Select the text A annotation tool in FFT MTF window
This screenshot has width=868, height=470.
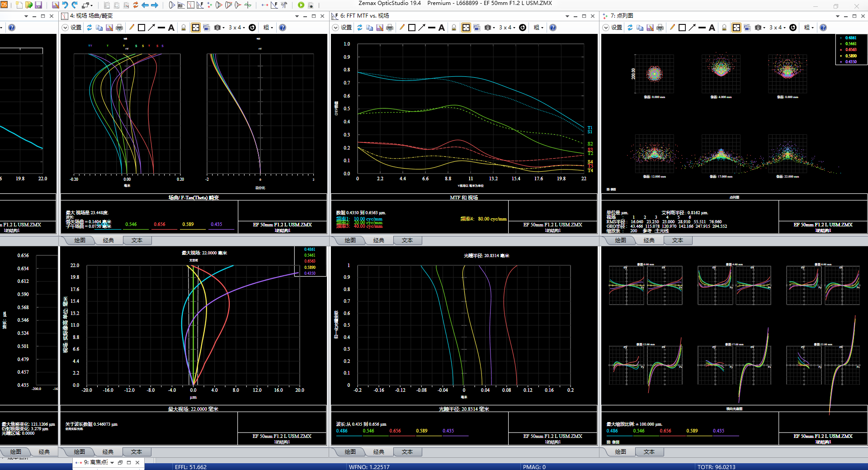pos(442,28)
